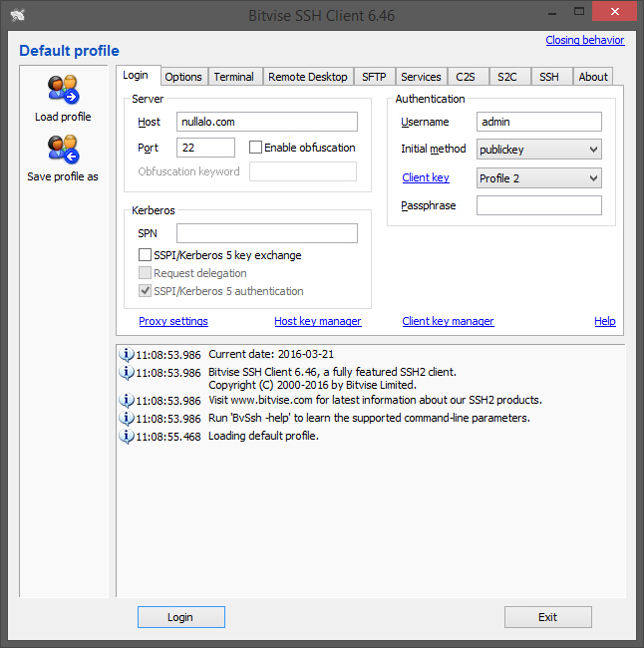This screenshot has width=644, height=648.
Task: Click the Client key link label
Action: coord(426,177)
